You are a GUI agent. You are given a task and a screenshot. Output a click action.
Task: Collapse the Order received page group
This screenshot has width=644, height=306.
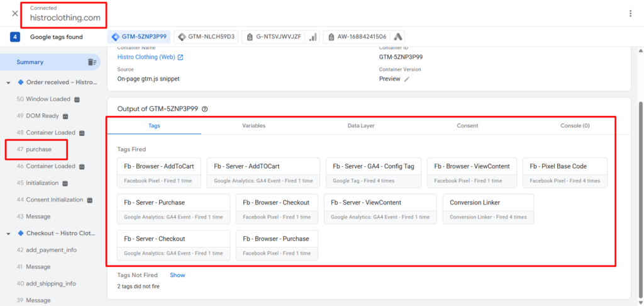9,82
